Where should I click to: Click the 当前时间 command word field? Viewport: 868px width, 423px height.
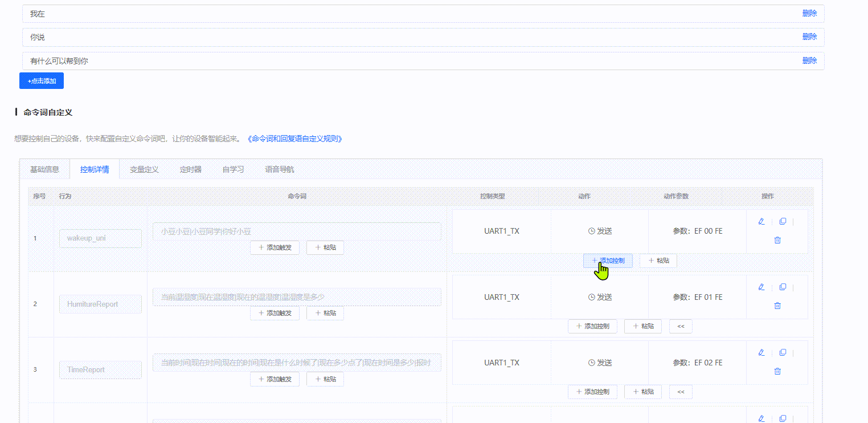coord(297,363)
